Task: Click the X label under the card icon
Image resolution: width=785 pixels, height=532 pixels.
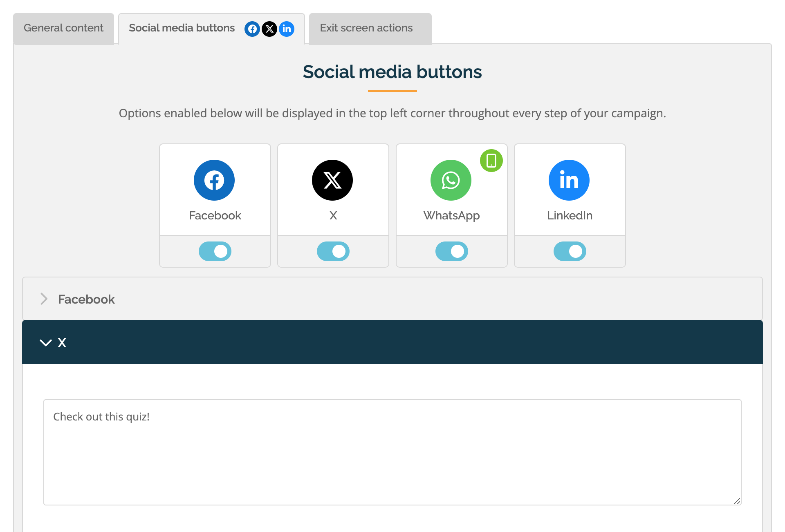Action: click(x=333, y=215)
